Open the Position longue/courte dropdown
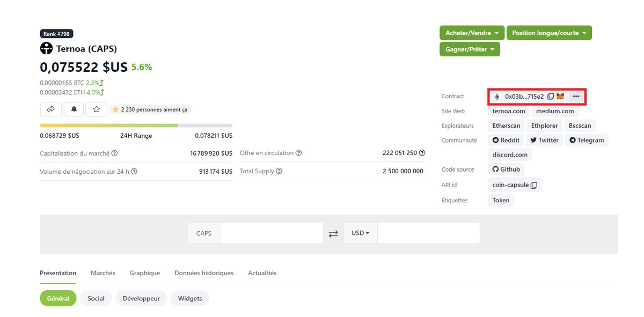 click(x=549, y=33)
